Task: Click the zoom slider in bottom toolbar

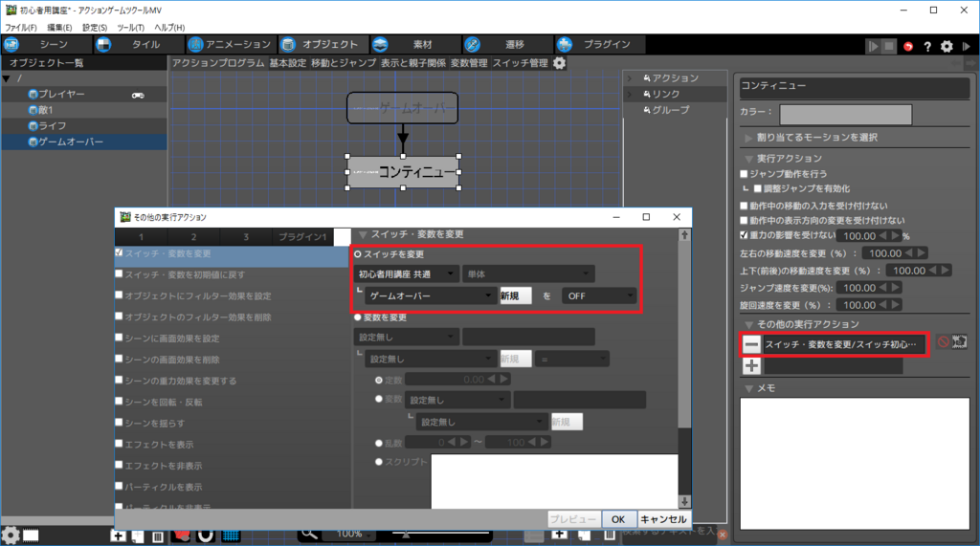Action: (x=440, y=535)
